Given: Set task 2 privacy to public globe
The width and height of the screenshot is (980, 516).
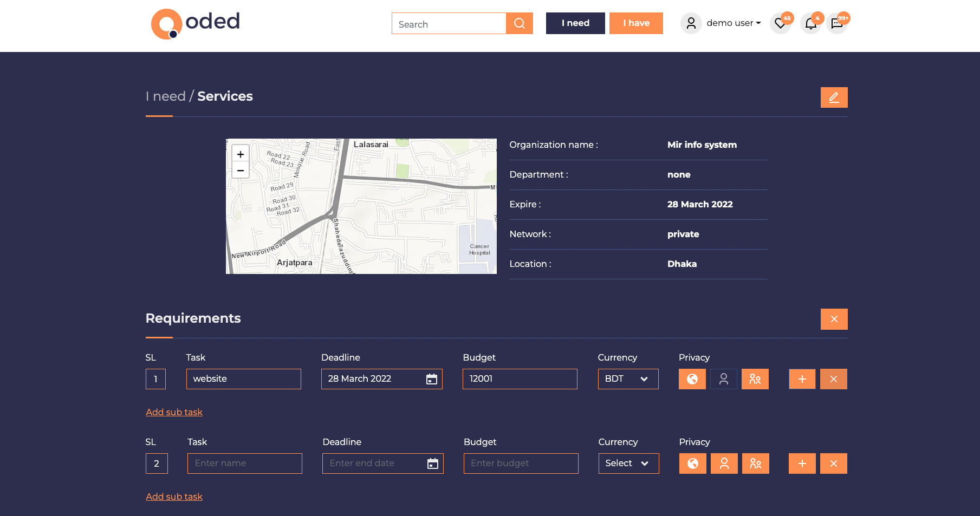Looking at the screenshot, I should (693, 463).
